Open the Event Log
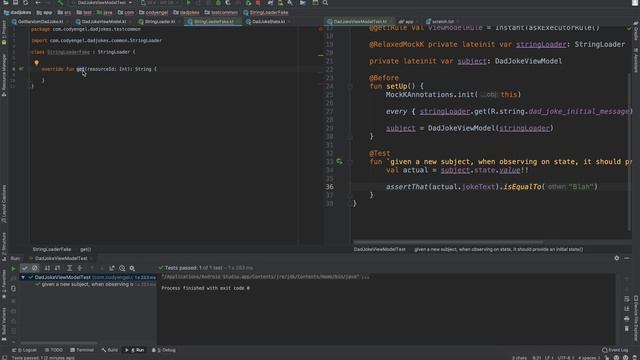640x360 pixels. tap(615, 350)
